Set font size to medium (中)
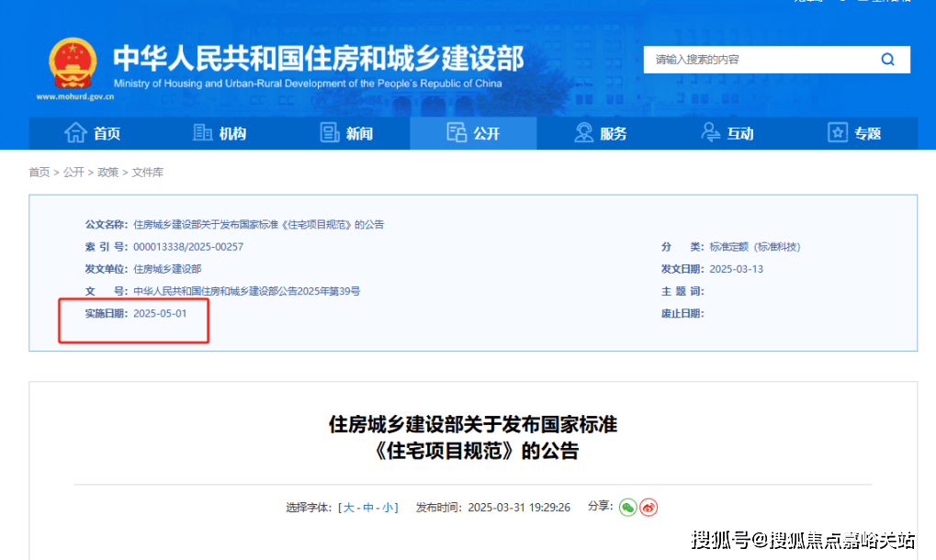Viewport: 936px width, 560px height. click(368, 508)
